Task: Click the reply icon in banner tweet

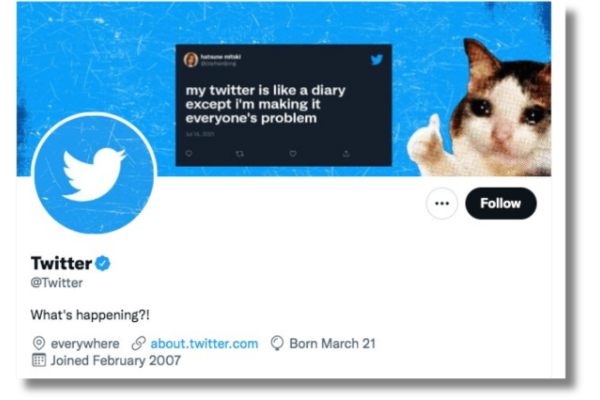Action: coord(189,153)
